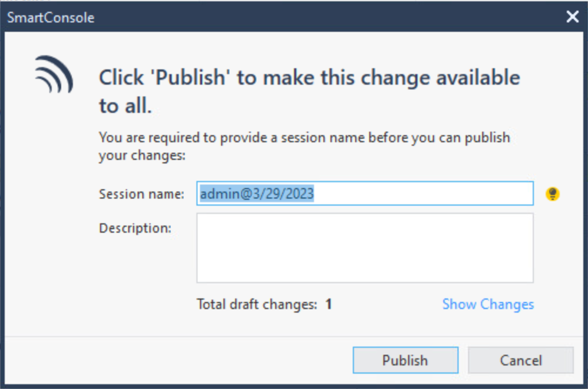The height and width of the screenshot is (389, 588).
Task: Close the SmartConsole dialog window
Action: point(572,16)
